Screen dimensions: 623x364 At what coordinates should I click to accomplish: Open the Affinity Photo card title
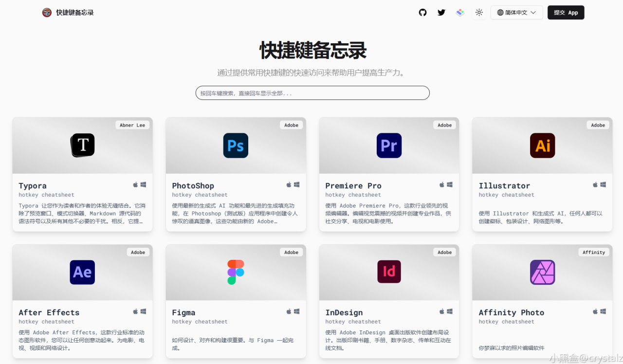tap(511, 313)
